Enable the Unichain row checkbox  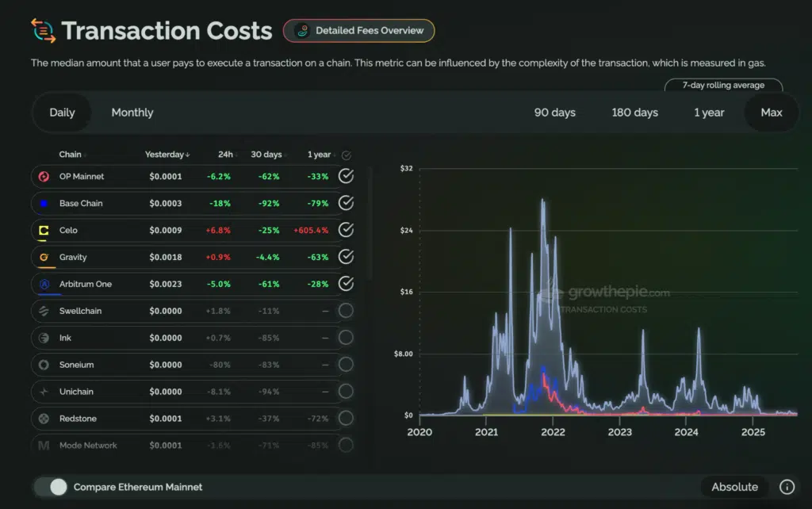point(346,392)
